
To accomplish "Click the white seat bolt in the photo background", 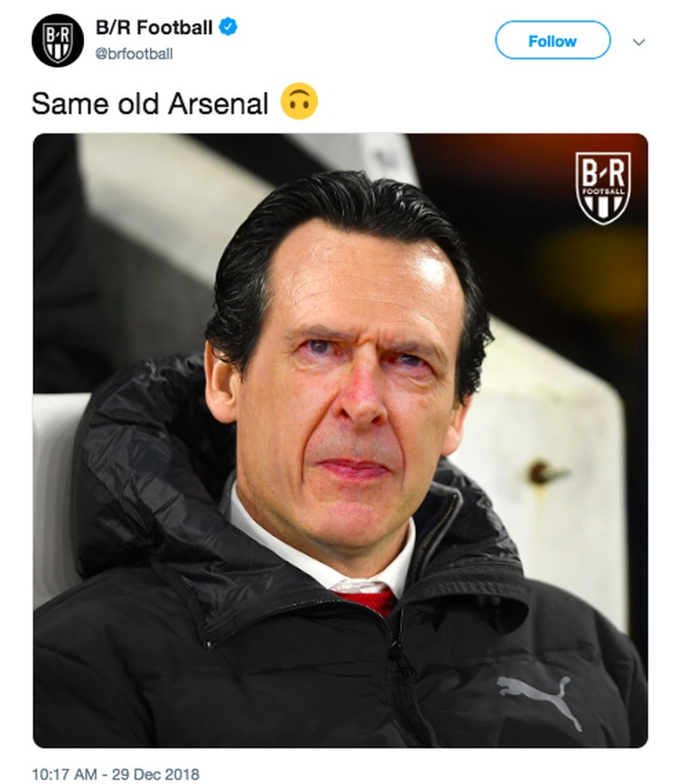I will [x=541, y=473].
